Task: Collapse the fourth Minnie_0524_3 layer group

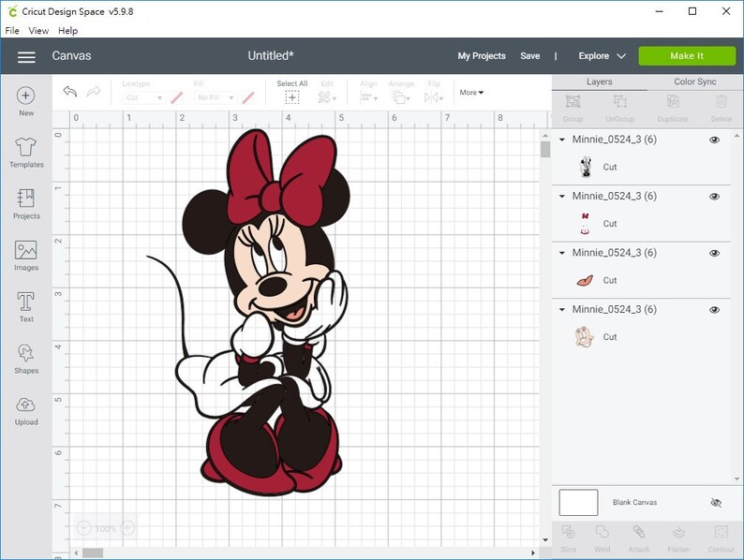Action: point(562,310)
